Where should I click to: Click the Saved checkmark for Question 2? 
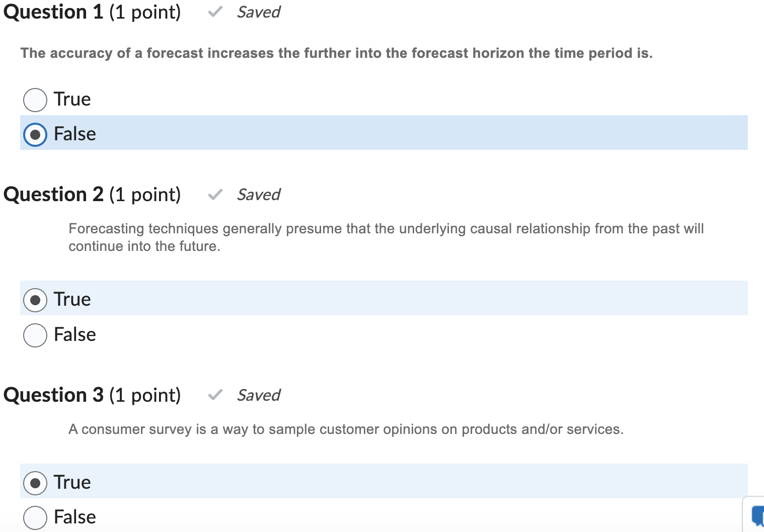[x=214, y=194]
